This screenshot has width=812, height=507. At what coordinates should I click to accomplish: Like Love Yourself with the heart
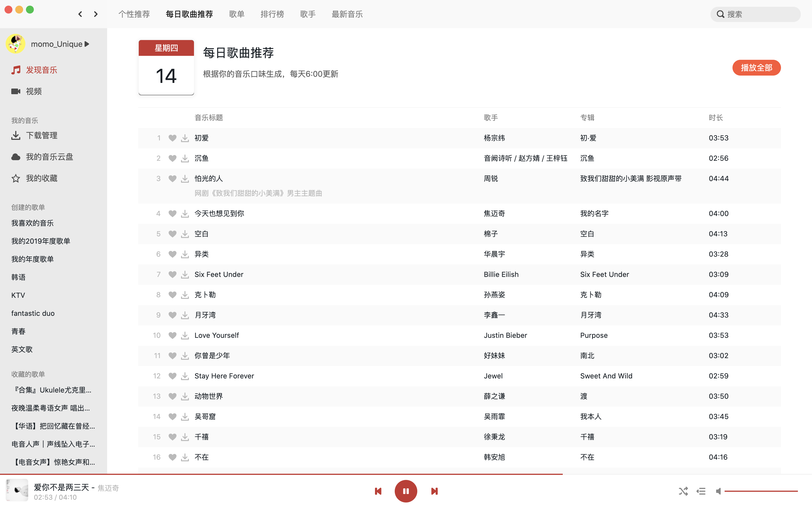pyautogui.click(x=172, y=335)
